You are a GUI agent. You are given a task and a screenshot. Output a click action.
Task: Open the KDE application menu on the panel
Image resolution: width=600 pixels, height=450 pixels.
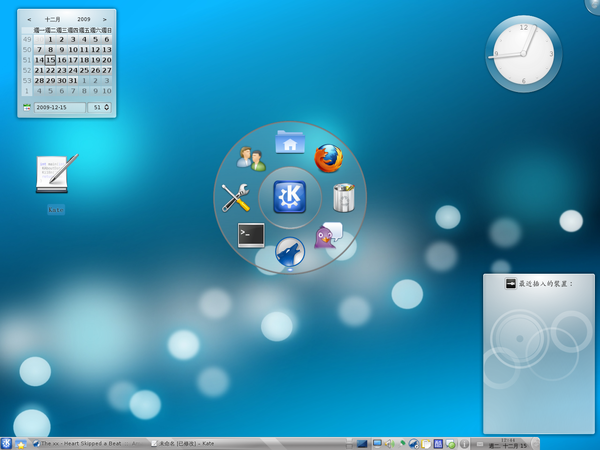pyautogui.click(x=7, y=444)
